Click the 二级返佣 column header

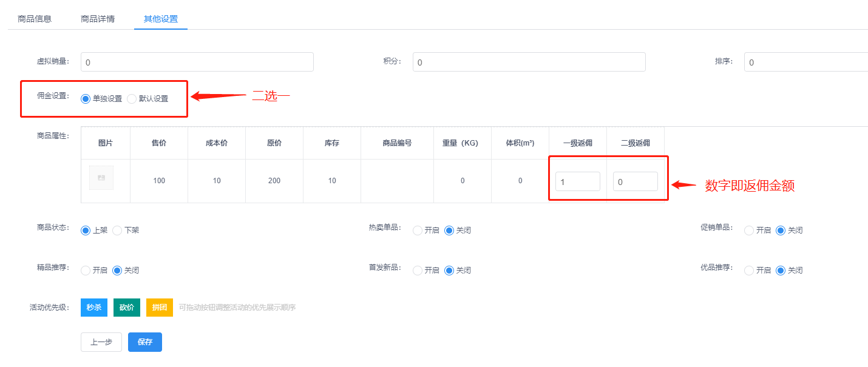click(x=636, y=143)
